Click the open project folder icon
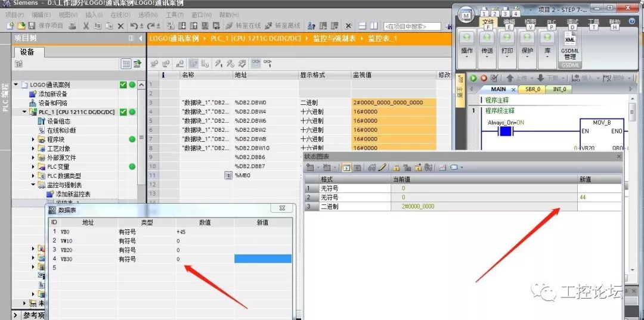This screenshot has width=644, height=320. coord(21,26)
